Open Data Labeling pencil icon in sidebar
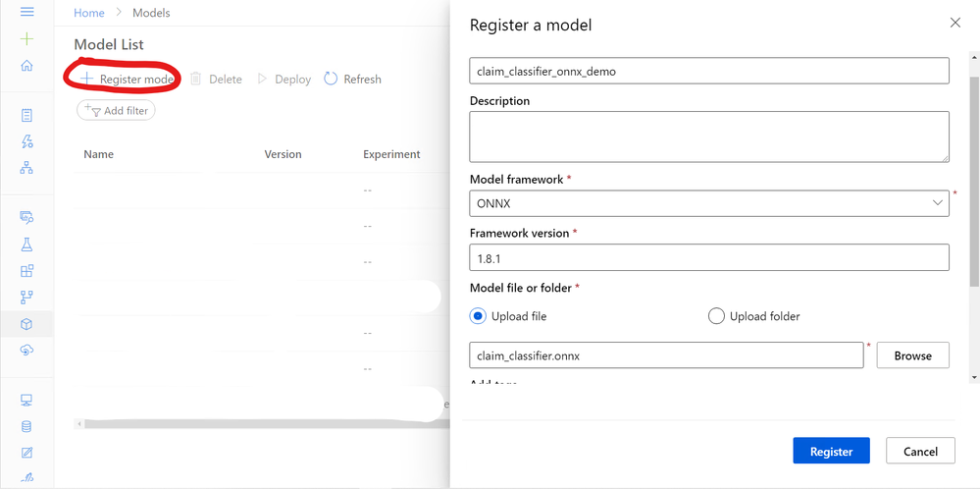The image size is (980, 489). click(x=26, y=453)
